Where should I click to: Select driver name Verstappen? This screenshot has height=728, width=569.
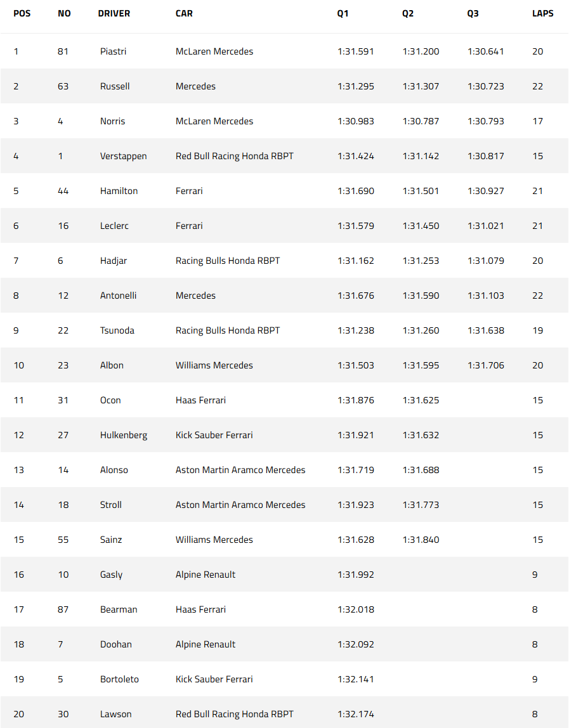123,157
